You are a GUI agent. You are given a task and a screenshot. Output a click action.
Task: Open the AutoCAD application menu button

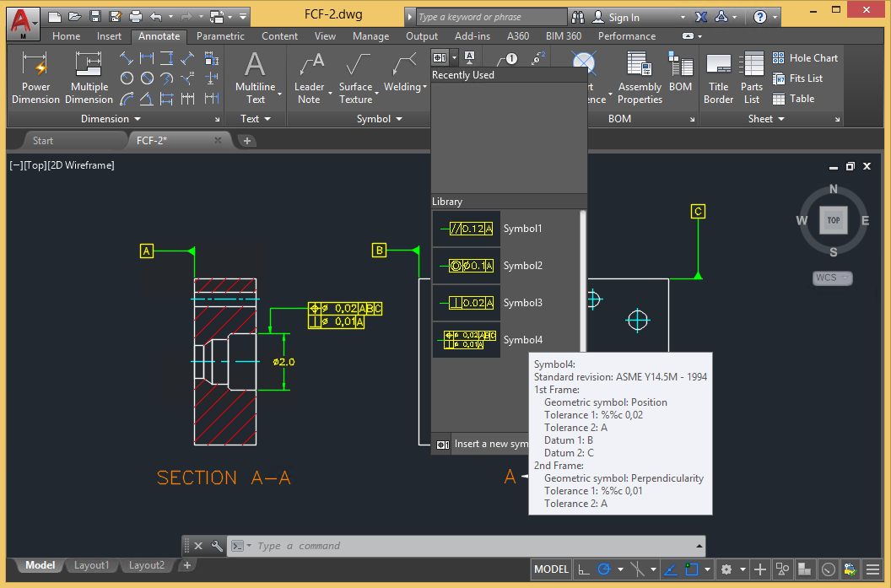pyautogui.click(x=24, y=24)
